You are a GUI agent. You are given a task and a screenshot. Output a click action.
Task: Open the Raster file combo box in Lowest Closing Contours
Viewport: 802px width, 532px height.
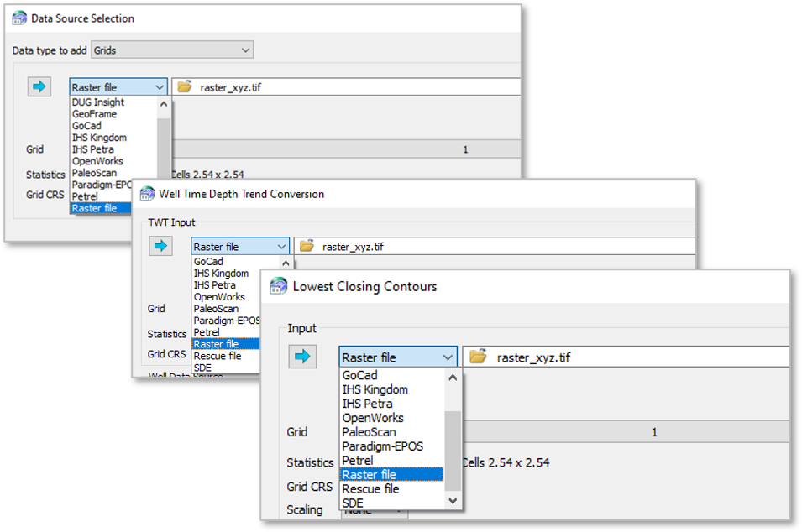(x=398, y=357)
